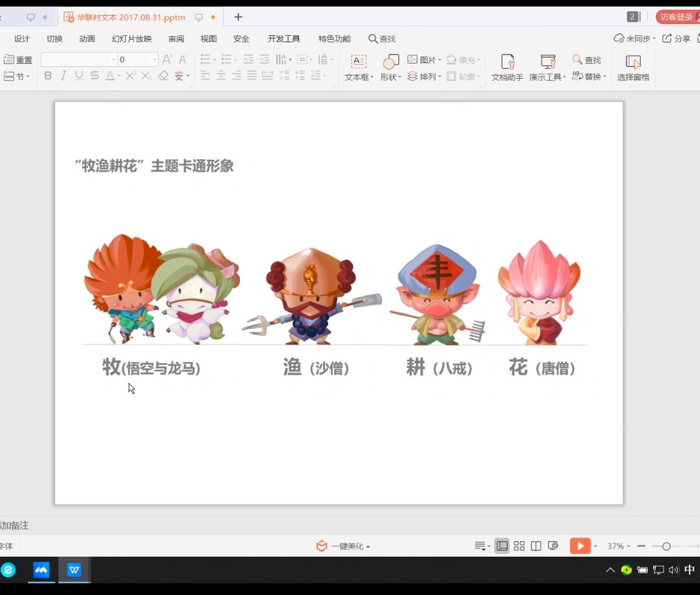Screen dimensions: 700x595
Task: Click the network icon in system tray
Action: pyautogui.click(x=658, y=570)
